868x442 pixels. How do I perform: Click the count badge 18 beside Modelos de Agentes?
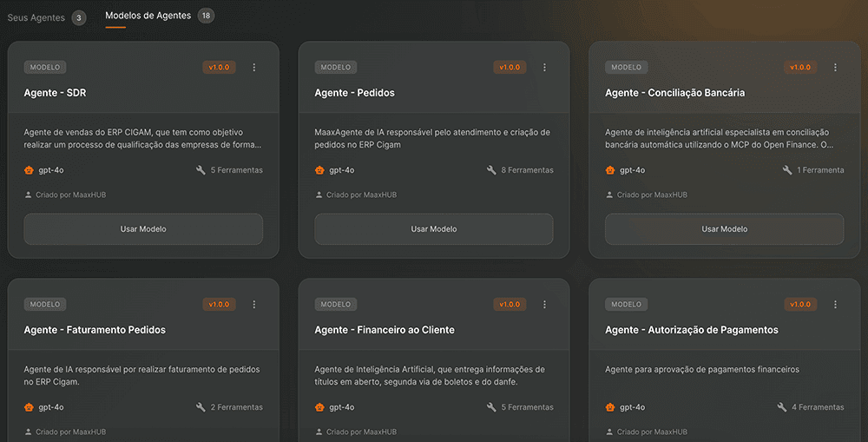[206, 16]
